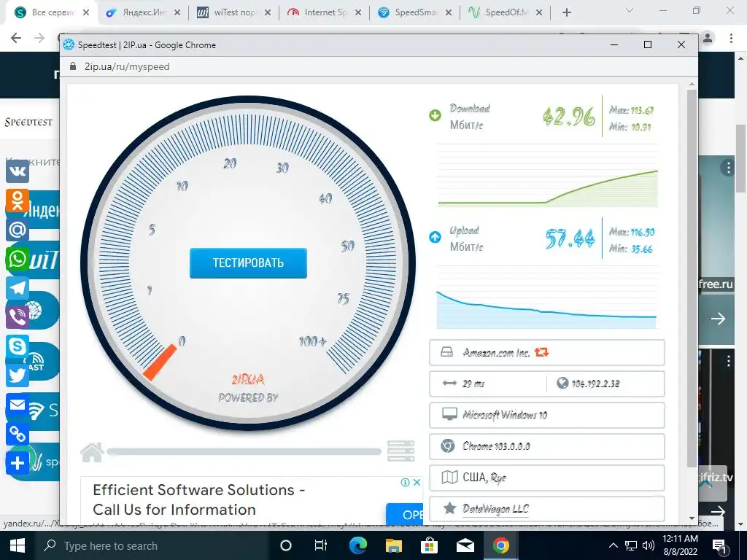This screenshot has height=560, width=747.
Task: Switch to Яндекс.Интернетометр tab
Action: click(144, 12)
